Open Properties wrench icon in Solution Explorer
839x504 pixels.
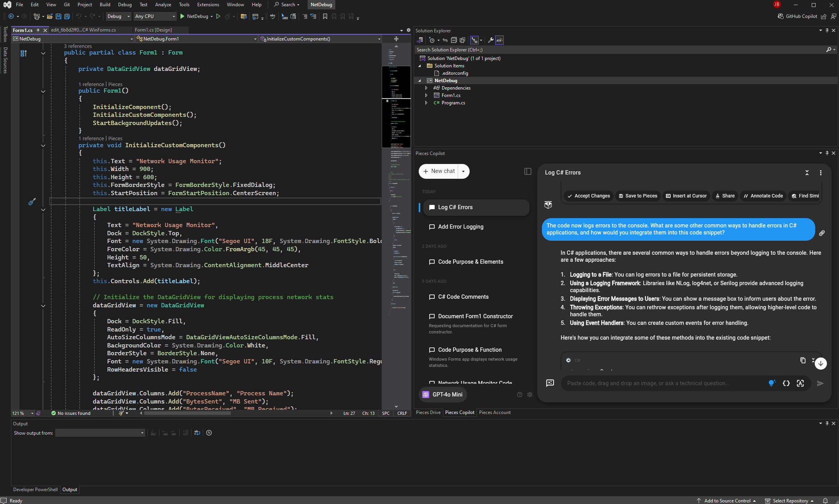click(491, 40)
